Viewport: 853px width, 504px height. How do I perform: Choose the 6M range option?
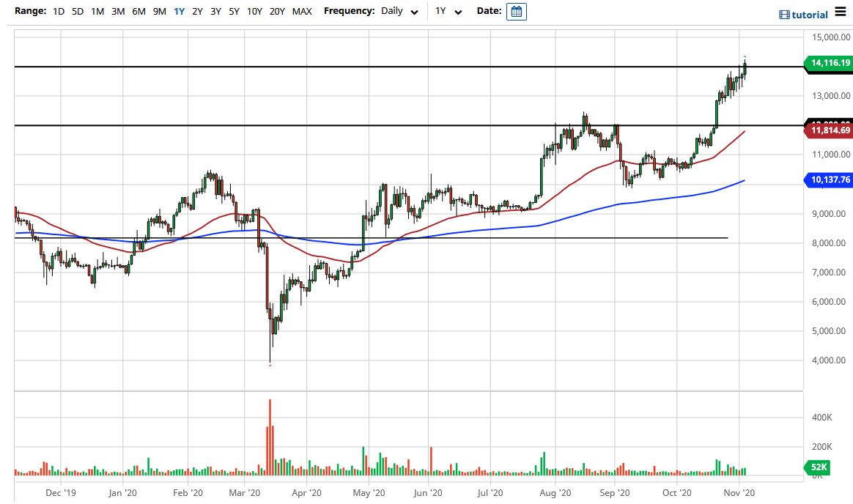(x=139, y=12)
